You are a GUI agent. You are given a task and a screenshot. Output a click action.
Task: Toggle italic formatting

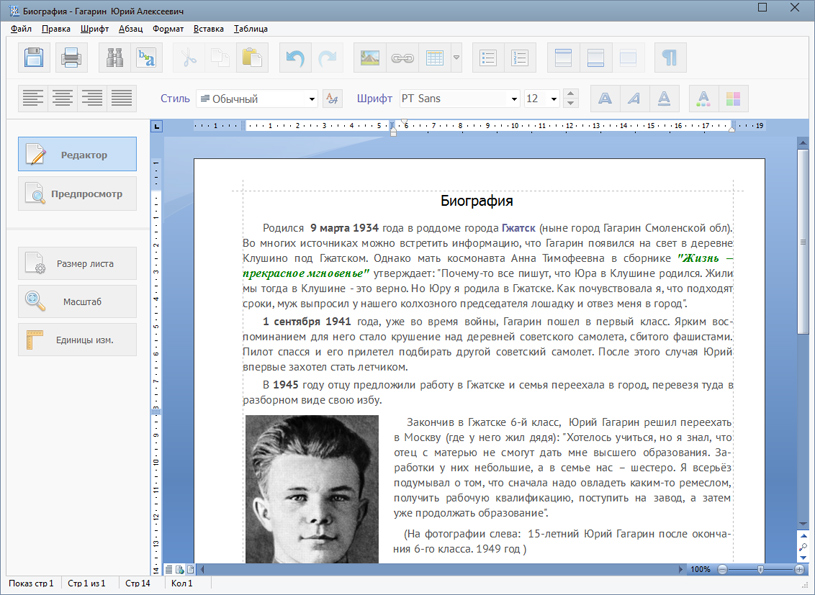coord(634,98)
